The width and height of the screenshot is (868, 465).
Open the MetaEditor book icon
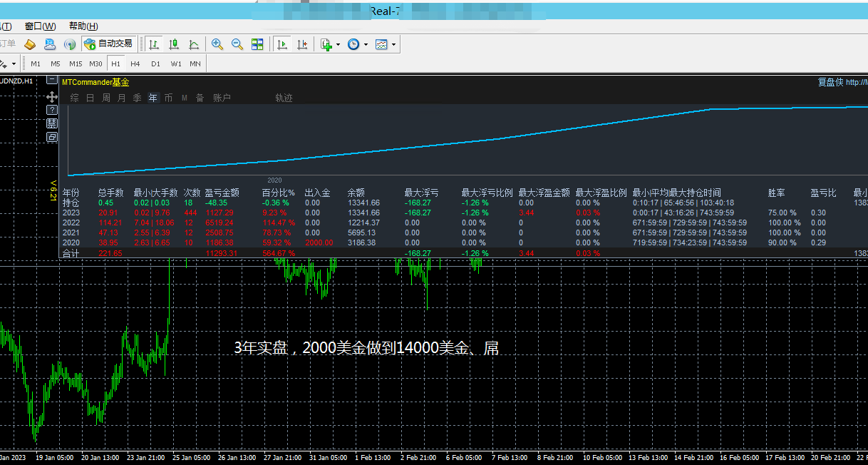pyautogui.click(x=30, y=44)
